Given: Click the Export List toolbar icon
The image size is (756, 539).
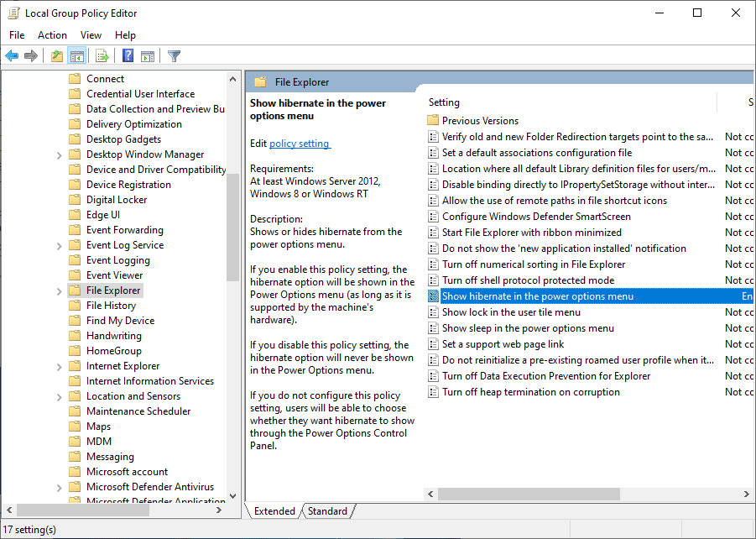Looking at the screenshot, I should tap(102, 56).
